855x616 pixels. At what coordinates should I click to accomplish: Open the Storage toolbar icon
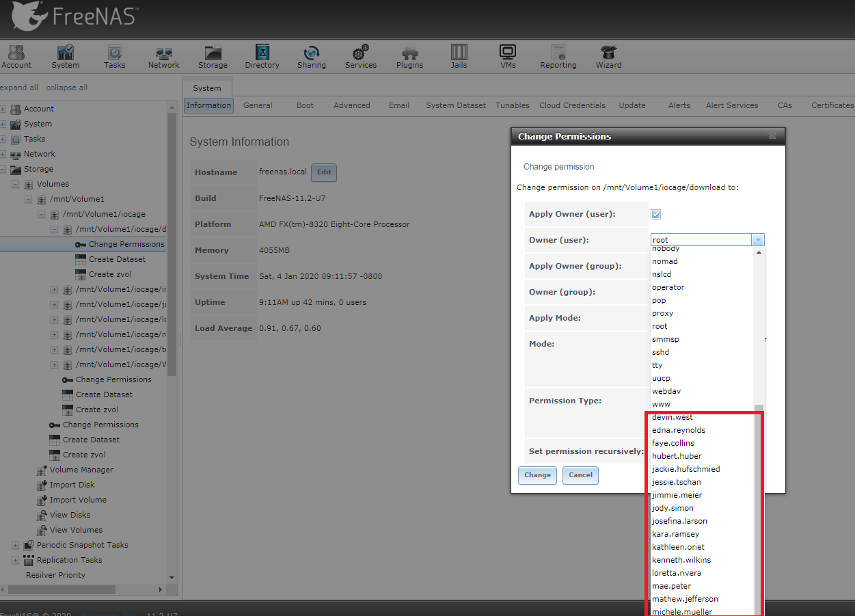click(x=213, y=57)
